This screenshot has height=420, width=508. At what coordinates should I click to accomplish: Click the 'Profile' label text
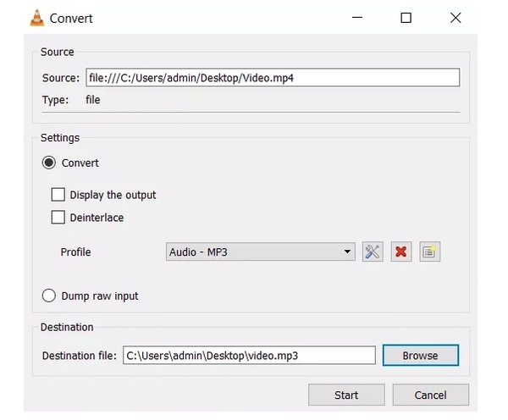tap(76, 251)
